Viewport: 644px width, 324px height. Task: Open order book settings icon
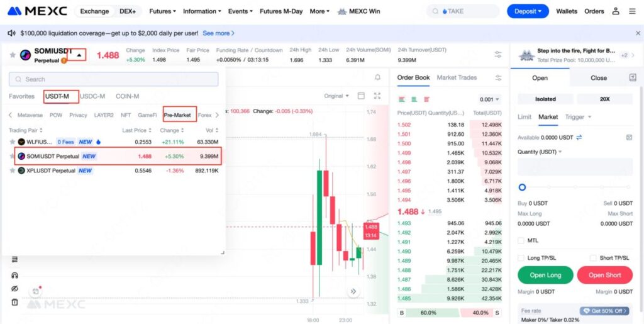pos(498,77)
